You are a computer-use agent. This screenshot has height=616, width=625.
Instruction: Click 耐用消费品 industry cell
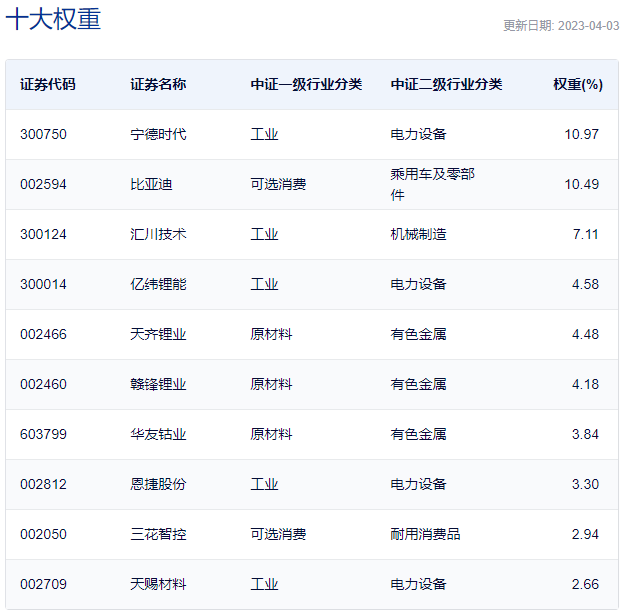(x=425, y=535)
